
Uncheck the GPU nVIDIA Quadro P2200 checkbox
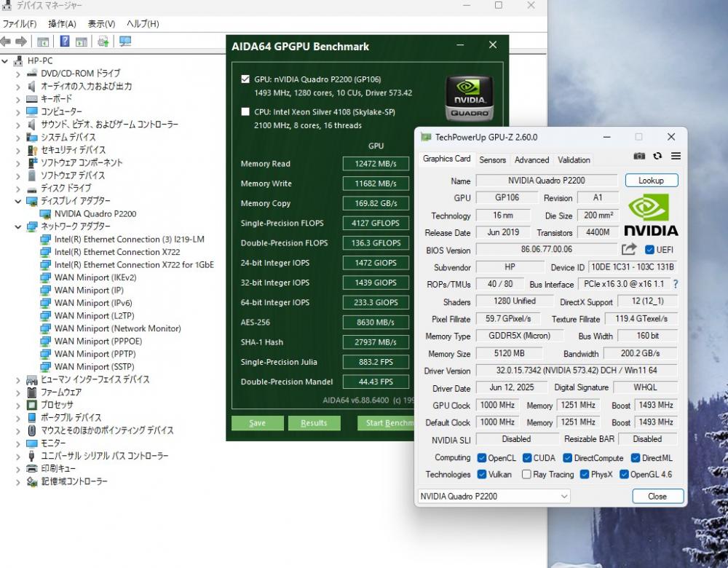245,79
